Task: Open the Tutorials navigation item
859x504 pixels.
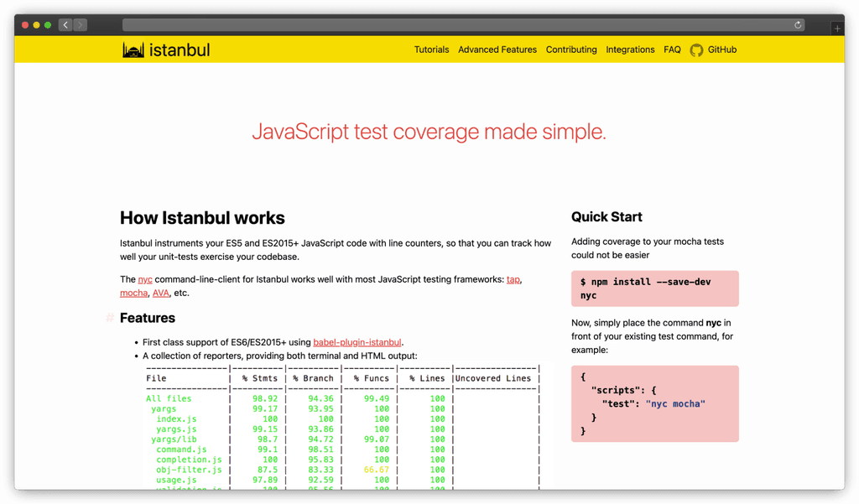Action: 431,49
